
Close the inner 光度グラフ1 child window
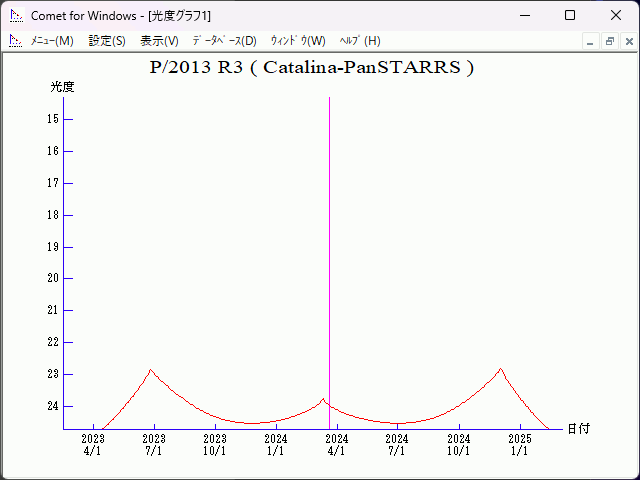(x=628, y=41)
